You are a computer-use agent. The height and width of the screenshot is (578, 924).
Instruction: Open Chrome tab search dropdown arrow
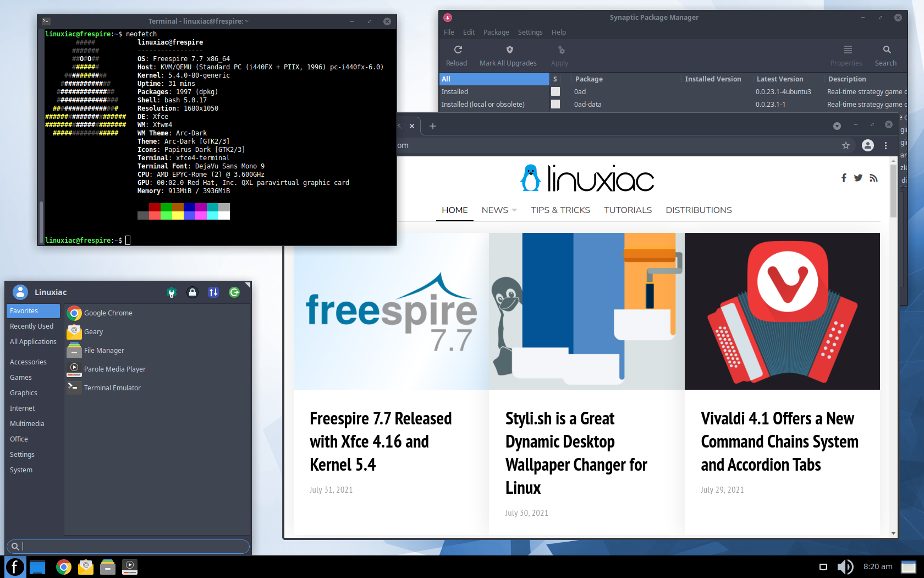click(837, 126)
